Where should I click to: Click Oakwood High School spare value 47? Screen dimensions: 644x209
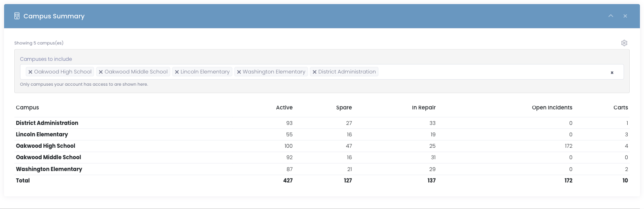coord(349,146)
